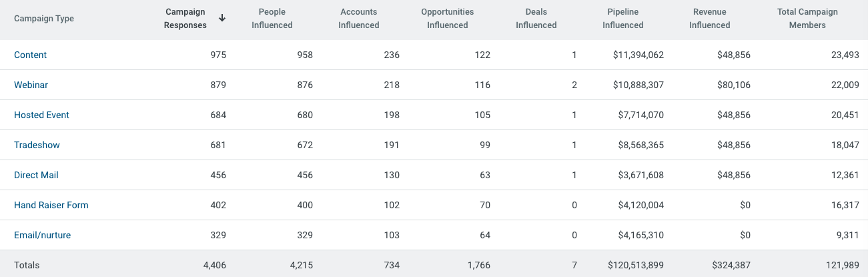The width and height of the screenshot is (868, 277).
Task: Sort by People Influenced column header
Action: pyautogui.click(x=272, y=19)
